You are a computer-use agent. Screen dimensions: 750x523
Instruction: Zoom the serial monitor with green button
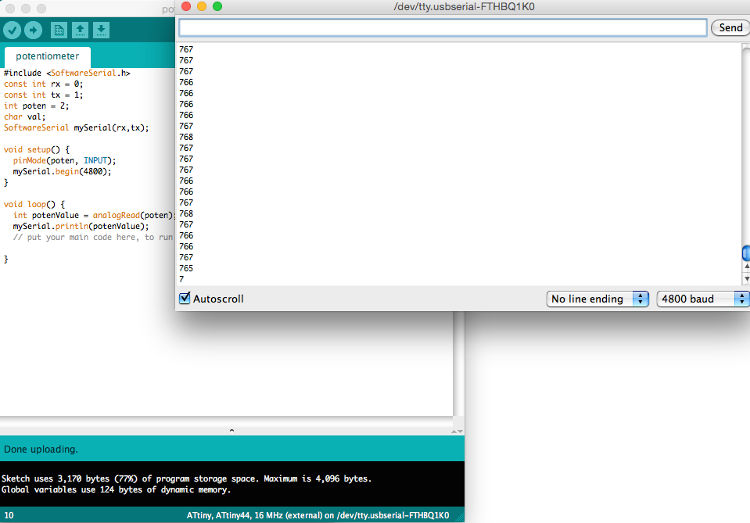217,6
